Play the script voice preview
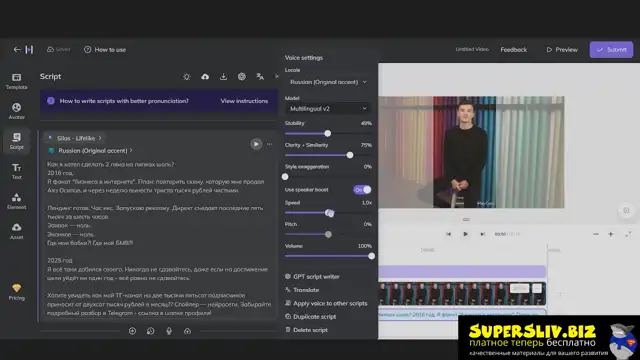This screenshot has height=360, width=640. (256, 144)
